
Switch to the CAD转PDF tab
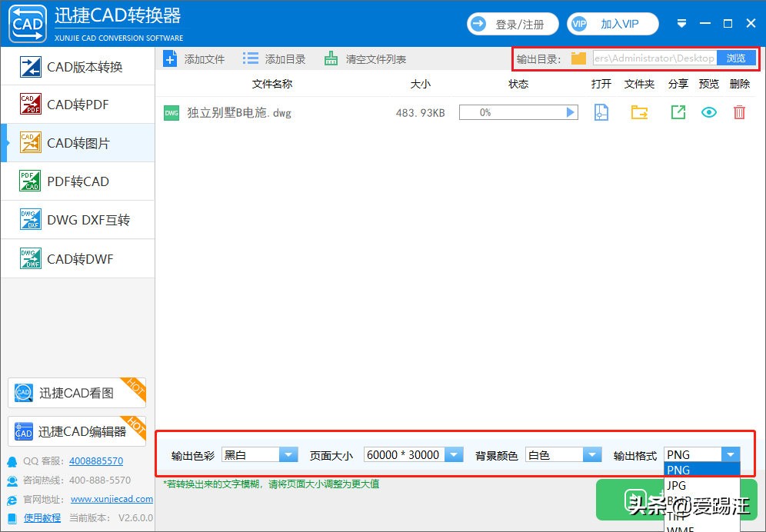(77, 105)
